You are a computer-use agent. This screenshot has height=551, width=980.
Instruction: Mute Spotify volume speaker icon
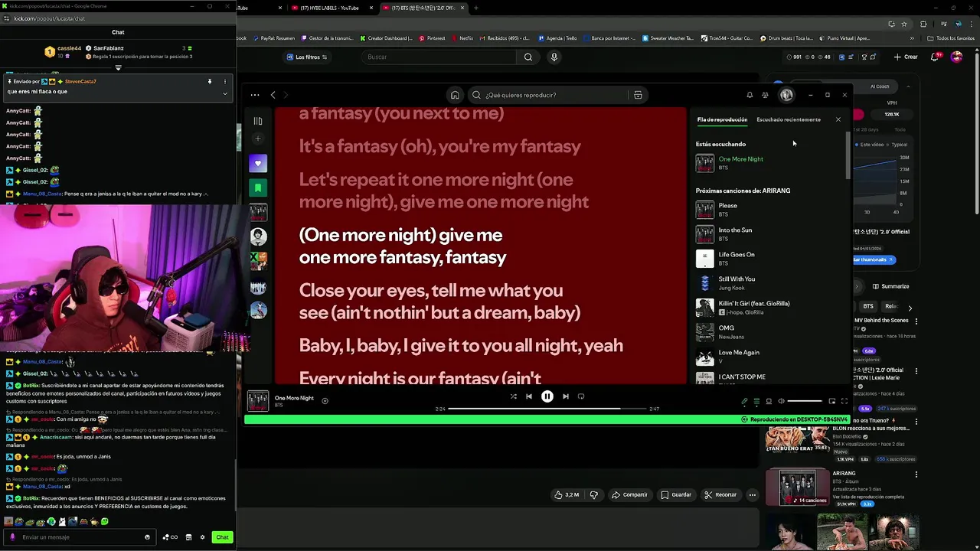(781, 401)
